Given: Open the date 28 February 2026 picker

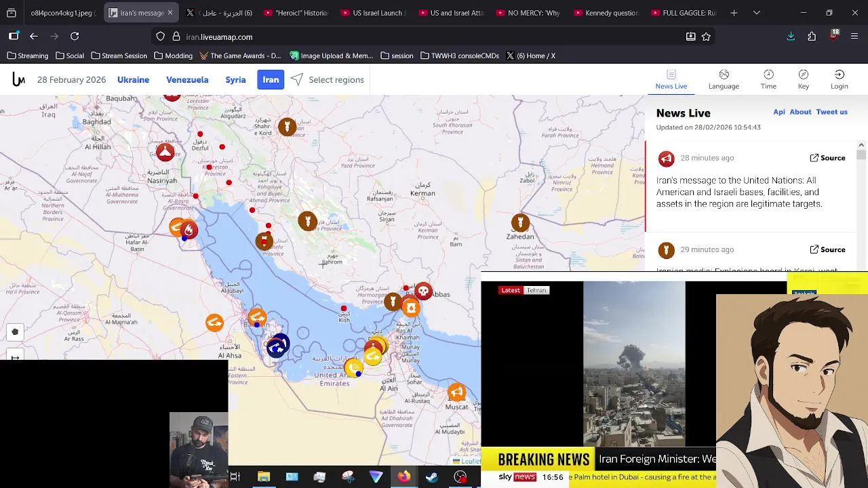Looking at the screenshot, I should coord(71,80).
